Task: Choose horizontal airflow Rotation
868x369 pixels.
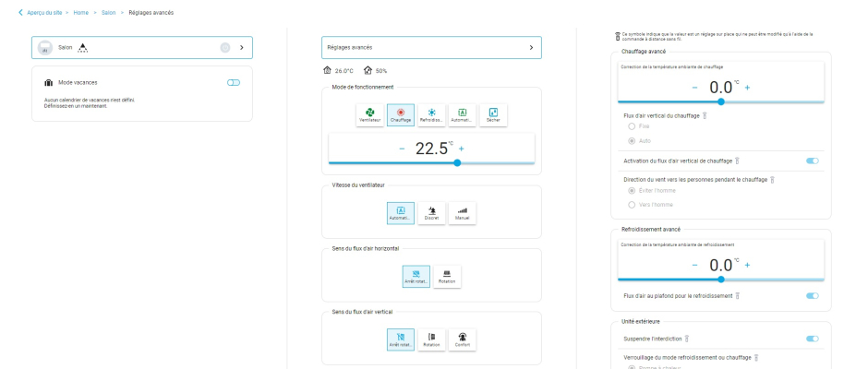Action: coord(447,277)
